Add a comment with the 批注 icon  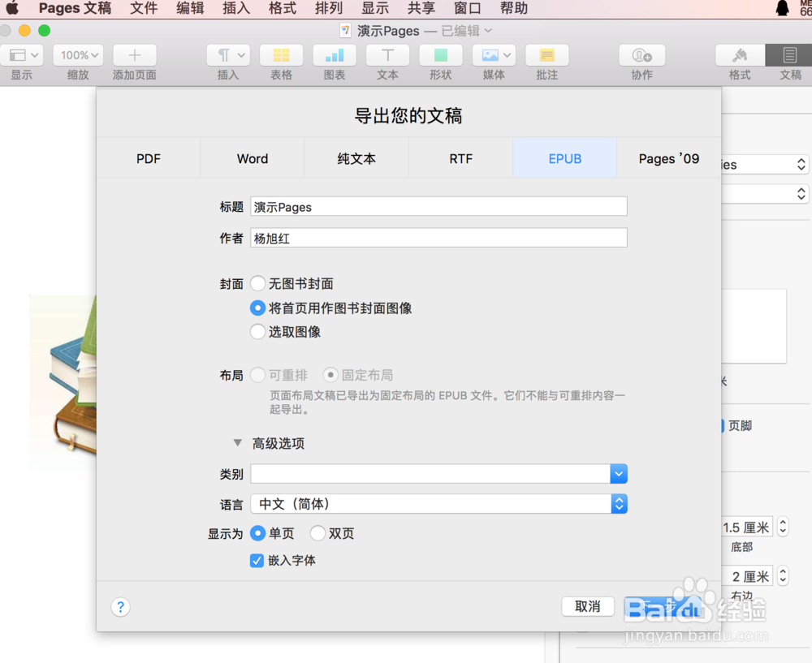coord(546,55)
